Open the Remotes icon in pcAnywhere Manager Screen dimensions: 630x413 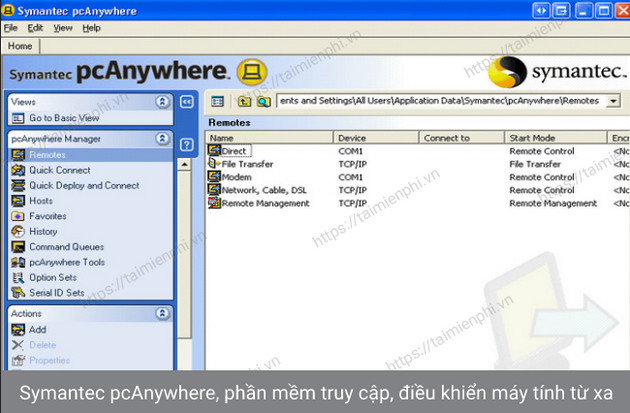click(x=18, y=155)
